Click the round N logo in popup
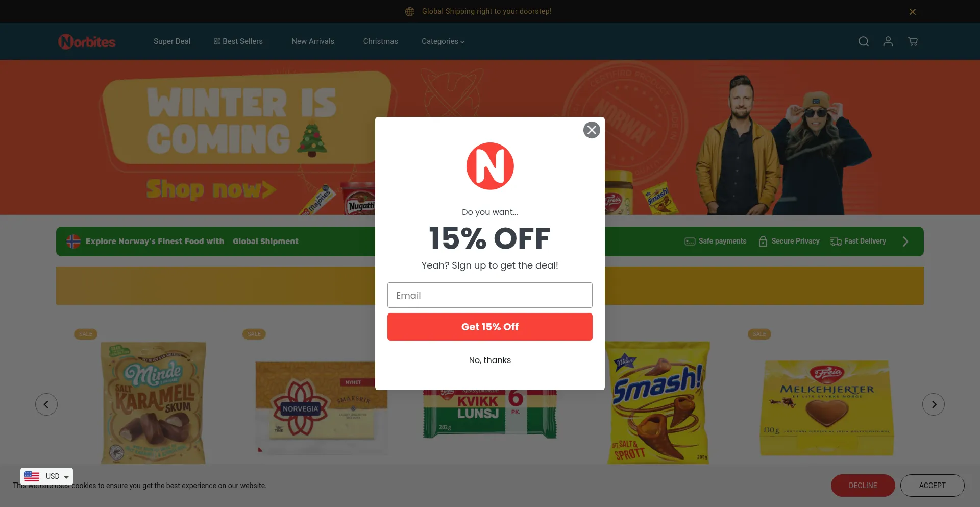This screenshot has width=980, height=507. [490, 166]
